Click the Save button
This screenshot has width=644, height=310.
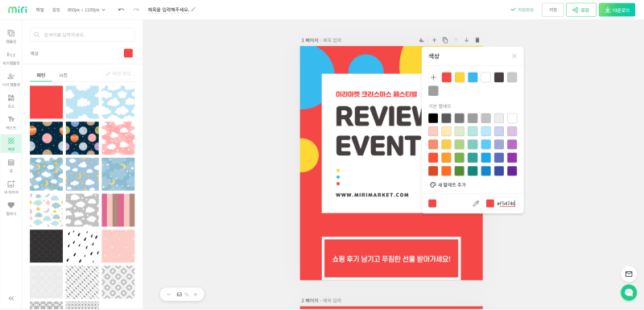553,10
